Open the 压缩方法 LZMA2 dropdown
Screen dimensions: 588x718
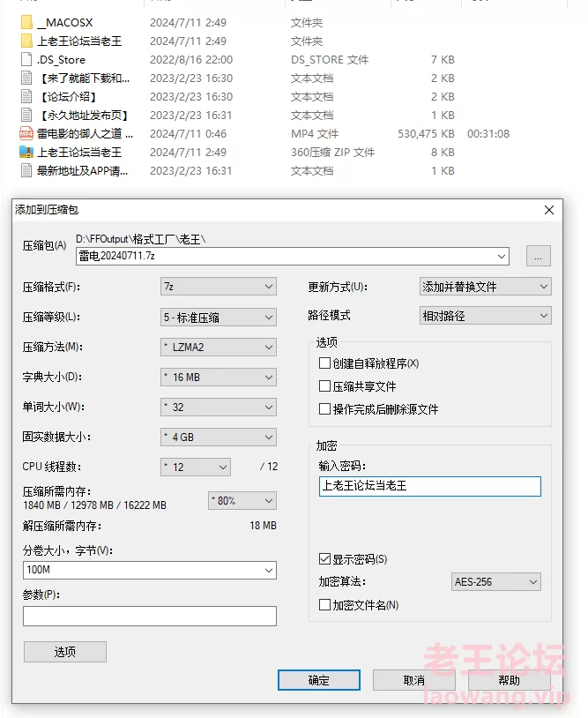click(219, 348)
